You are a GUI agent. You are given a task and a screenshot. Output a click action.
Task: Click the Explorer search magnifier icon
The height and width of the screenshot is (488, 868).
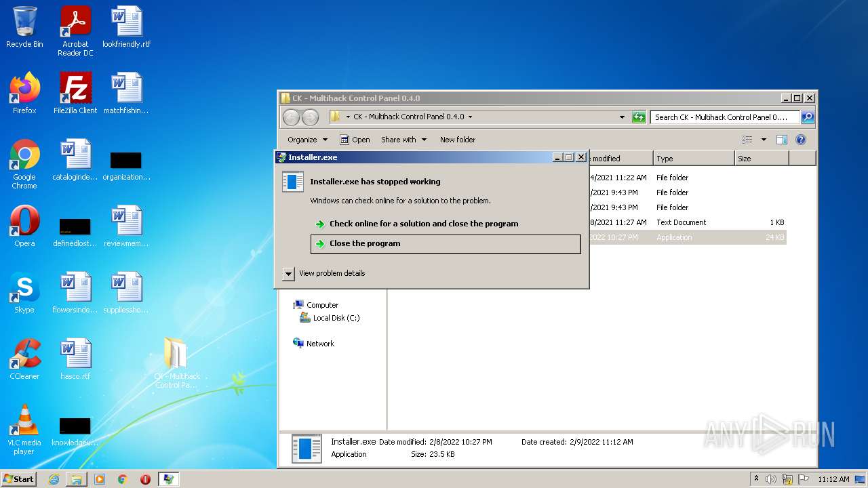[x=807, y=117]
